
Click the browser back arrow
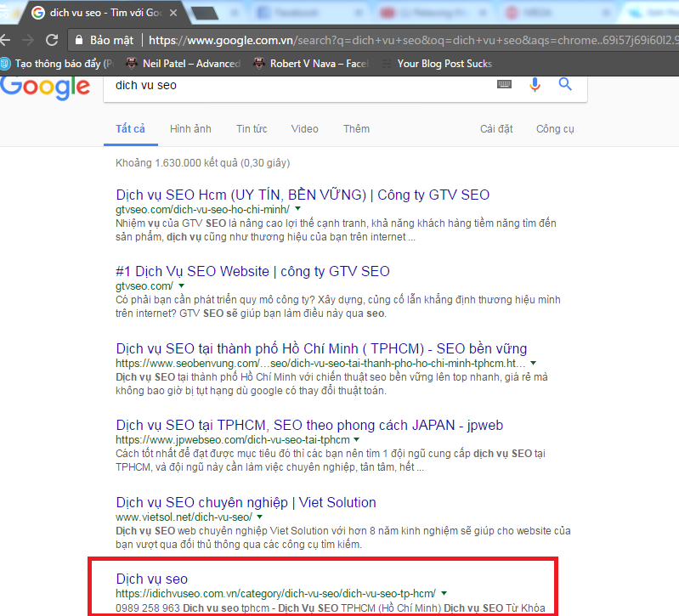point(4,40)
